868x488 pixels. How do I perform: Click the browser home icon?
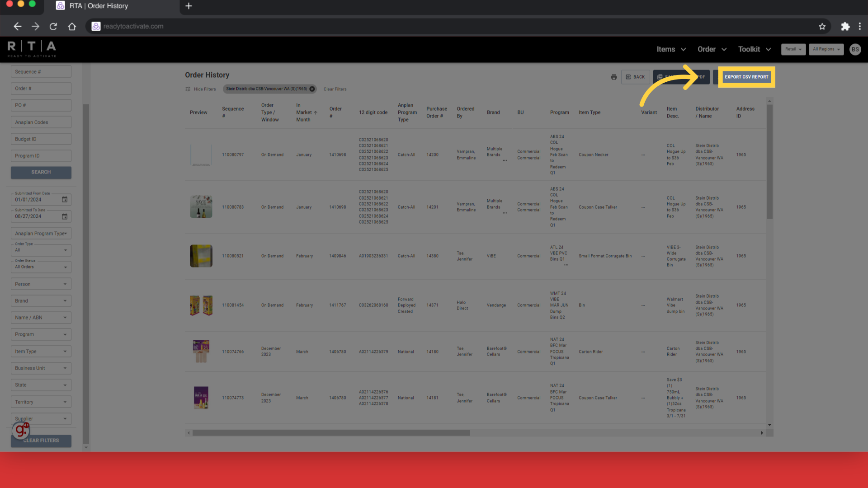pyautogui.click(x=72, y=26)
